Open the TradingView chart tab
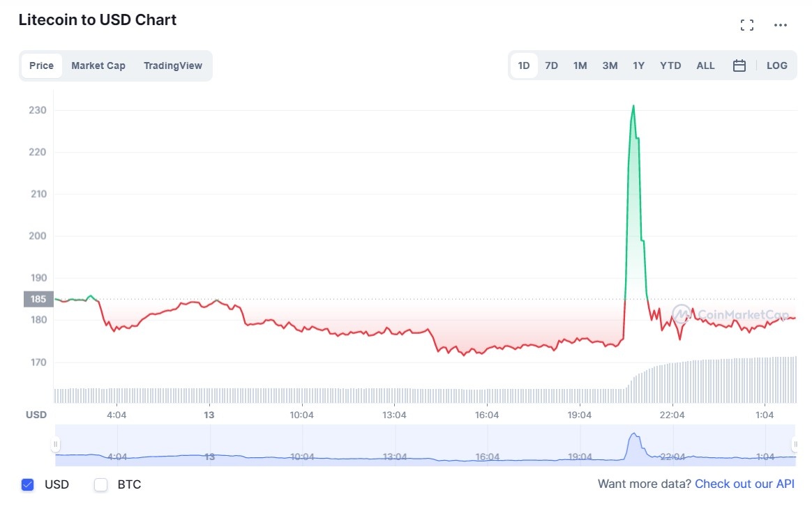This screenshot has width=812, height=513. 173,66
